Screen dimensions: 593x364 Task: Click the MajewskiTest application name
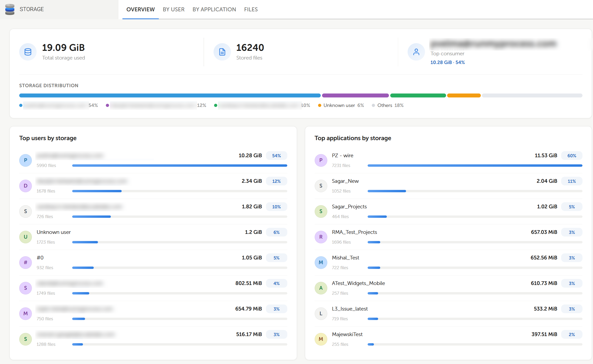tap(347, 334)
